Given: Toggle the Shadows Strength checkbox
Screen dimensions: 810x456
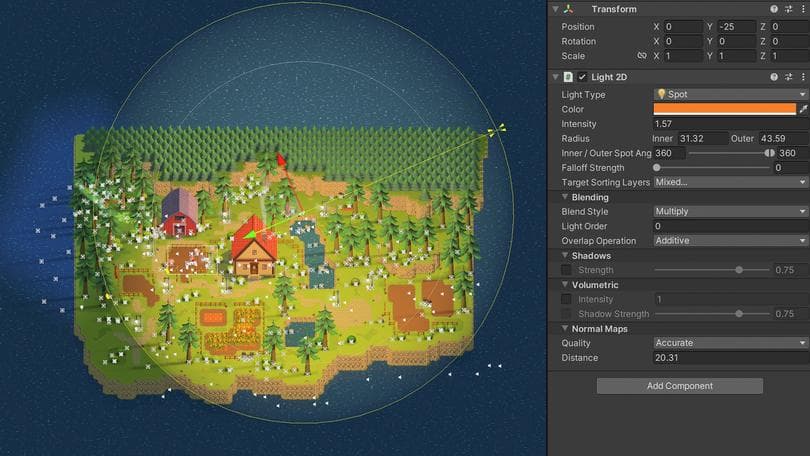Looking at the screenshot, I should pos(566,270).
